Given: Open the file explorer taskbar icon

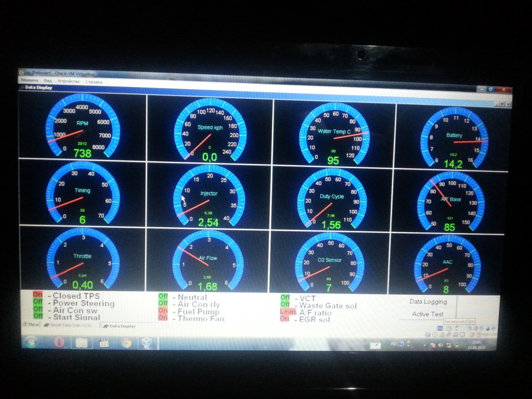Looking at the screenshot, I should 81,342.
